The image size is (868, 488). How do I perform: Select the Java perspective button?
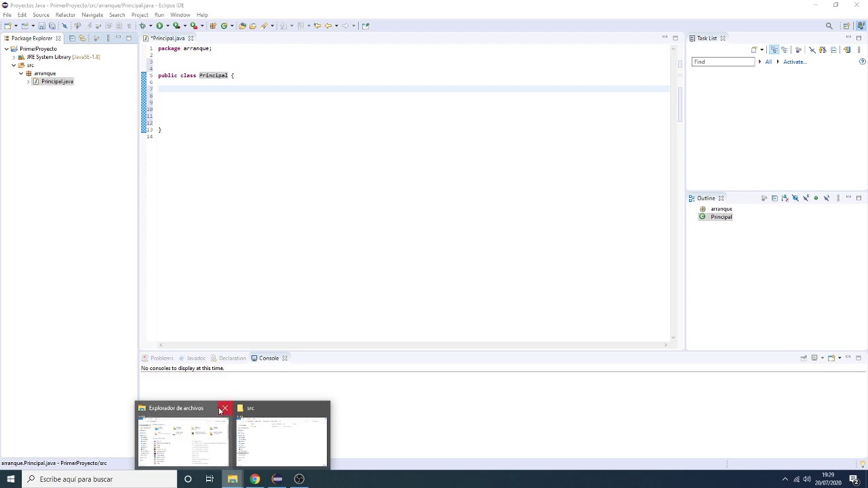point(861,26)
